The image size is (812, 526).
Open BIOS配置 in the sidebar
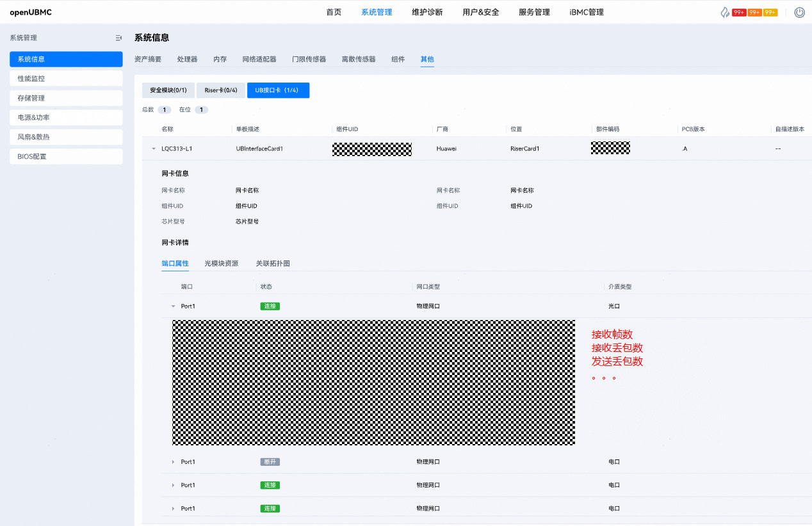66,157
